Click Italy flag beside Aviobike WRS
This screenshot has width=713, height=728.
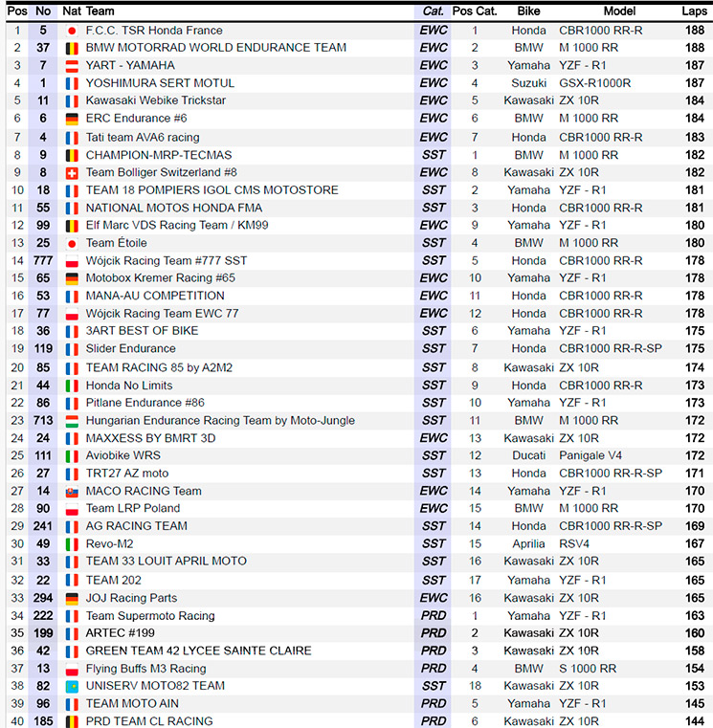click(x=72, y=456)
